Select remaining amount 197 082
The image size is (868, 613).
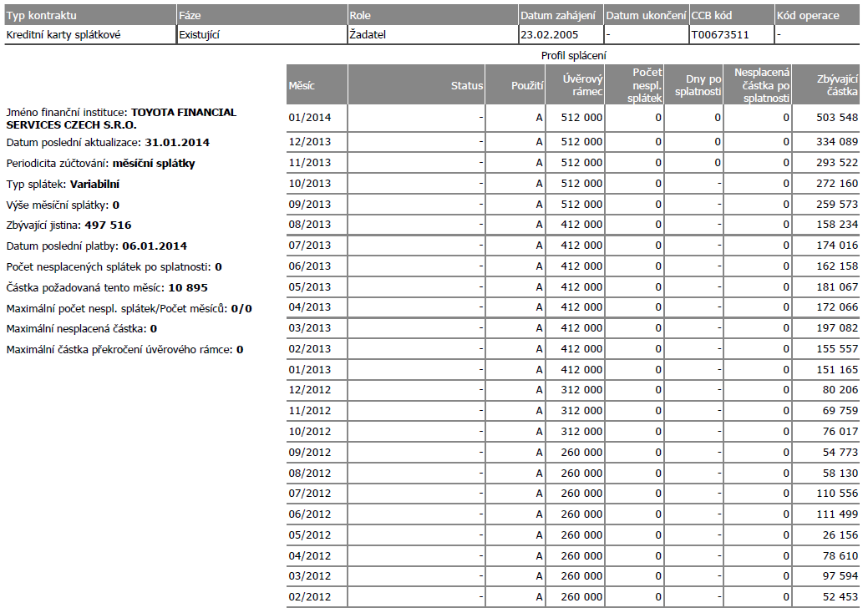[826, 328]
